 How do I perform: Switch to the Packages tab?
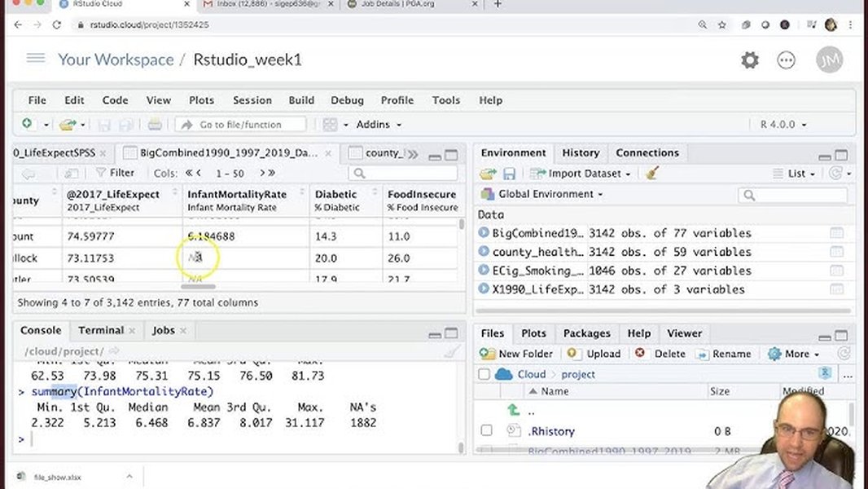click(x=587, y=333)
